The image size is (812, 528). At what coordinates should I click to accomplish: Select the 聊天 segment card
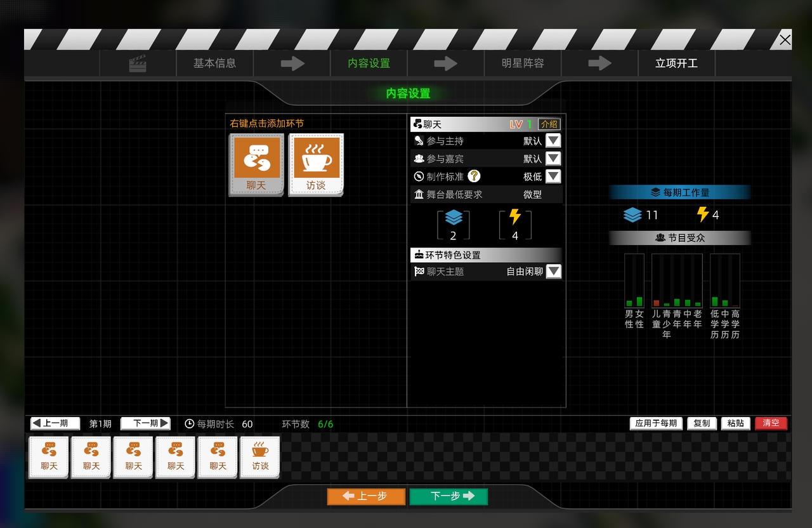pyautogui.click(x=256, y=164)
